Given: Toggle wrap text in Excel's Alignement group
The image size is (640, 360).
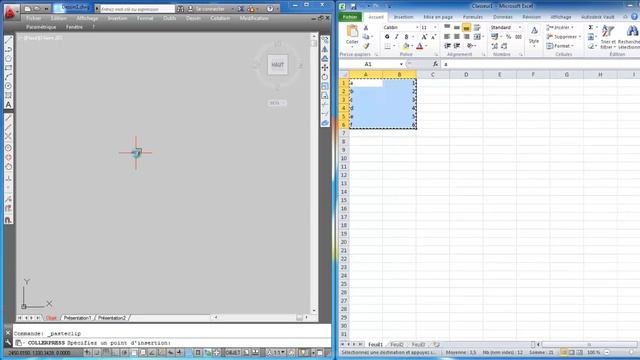Looking at the screenshot, I should 477,28.
